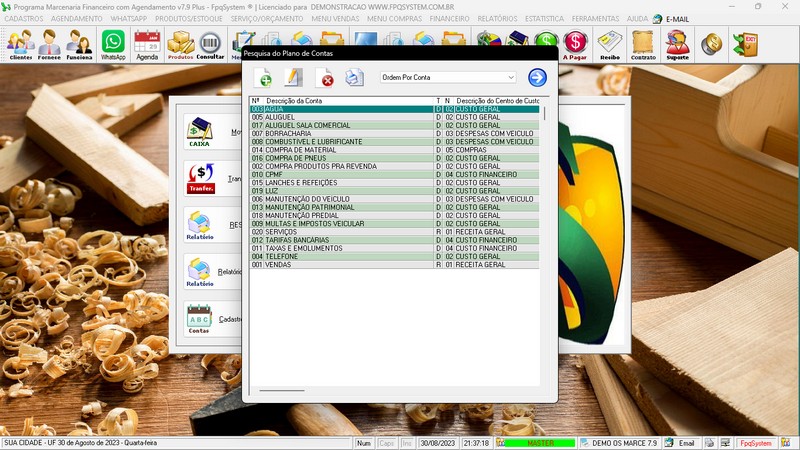Select the 020 SERVIÇOS account row
This screenshot has height=450, width=800.
(x=394, y=232)
